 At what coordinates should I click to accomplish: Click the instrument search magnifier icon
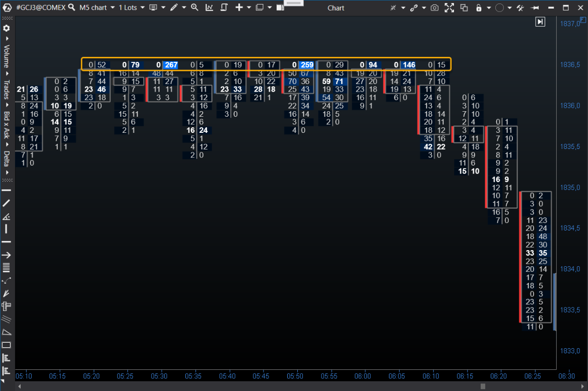72,8
